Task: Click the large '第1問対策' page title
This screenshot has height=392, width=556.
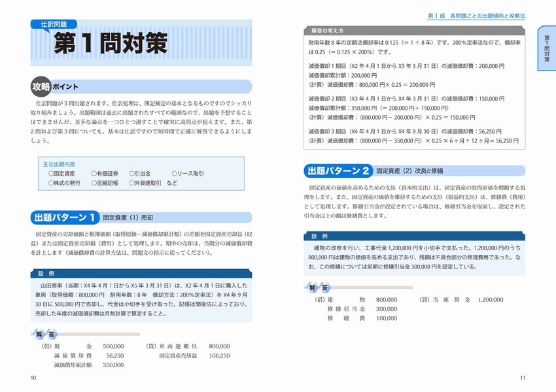Action: pyautogui.click(x=111, y=43)
